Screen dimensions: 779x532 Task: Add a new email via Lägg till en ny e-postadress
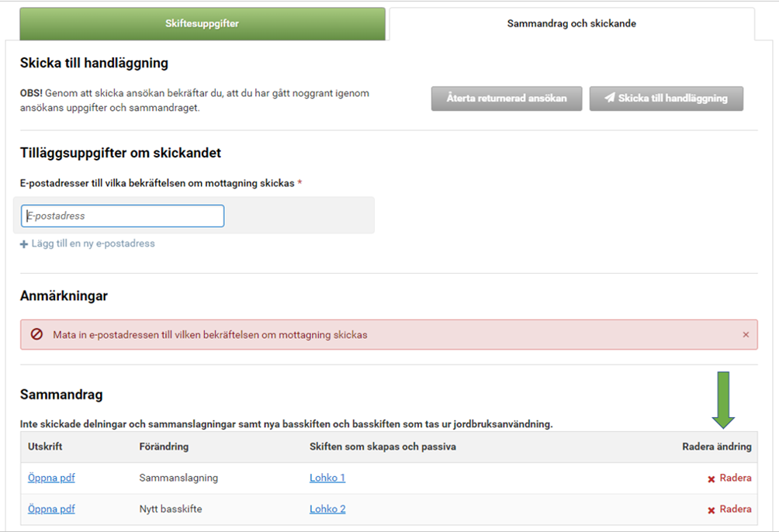(x=92, y=244)
